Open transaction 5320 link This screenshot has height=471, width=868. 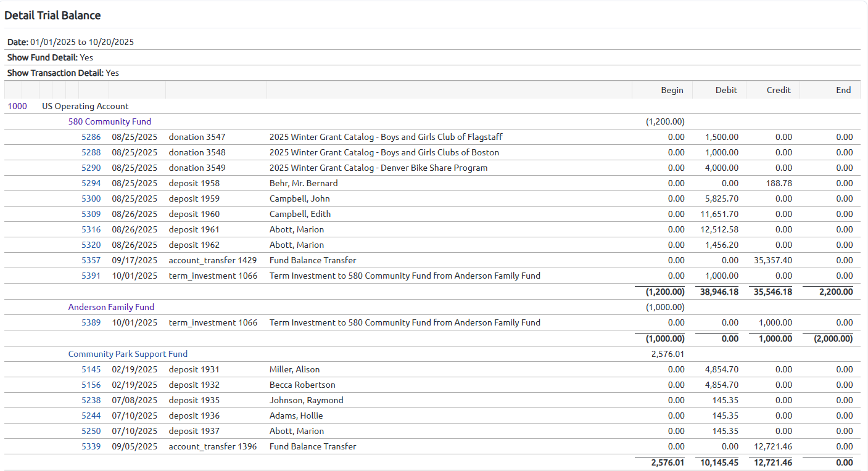tap(91, 245)
